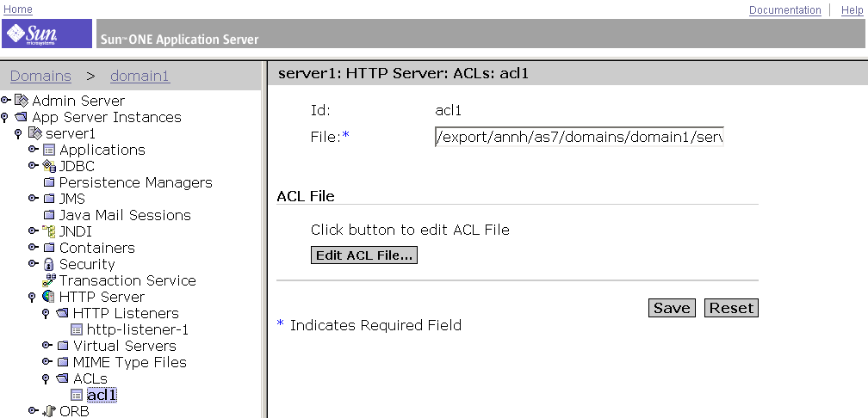Expand the Admin Server node

[5, 100]
